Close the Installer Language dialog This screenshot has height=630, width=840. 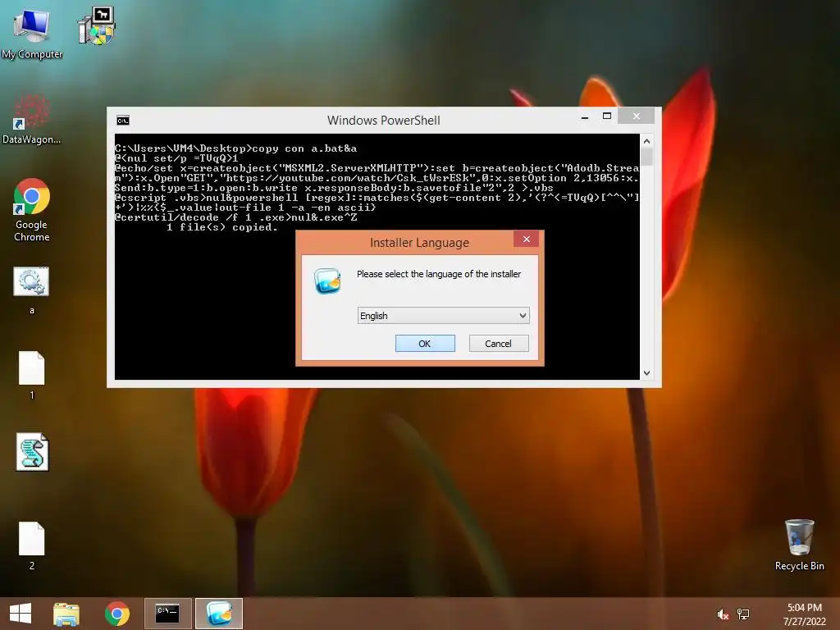pos(526,239)
